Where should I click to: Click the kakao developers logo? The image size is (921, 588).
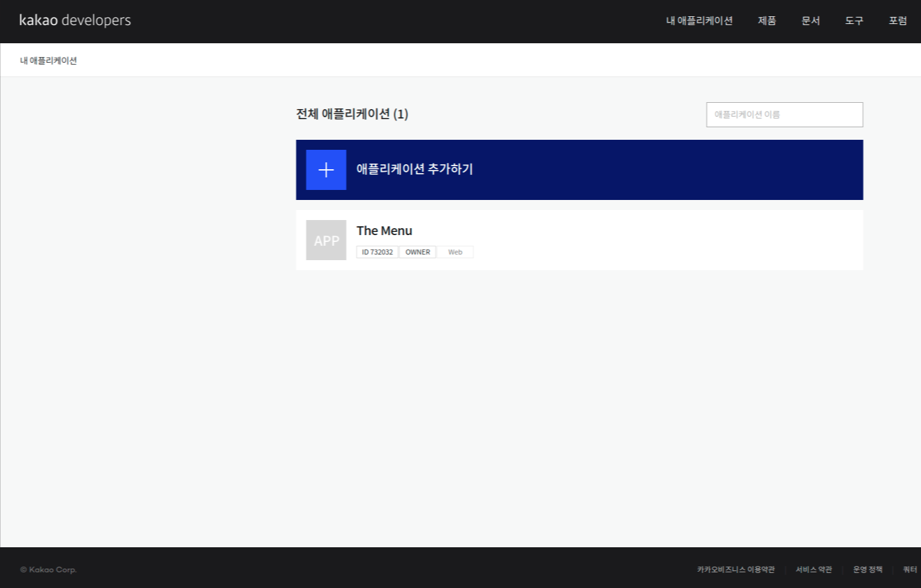tap(75, 20)
